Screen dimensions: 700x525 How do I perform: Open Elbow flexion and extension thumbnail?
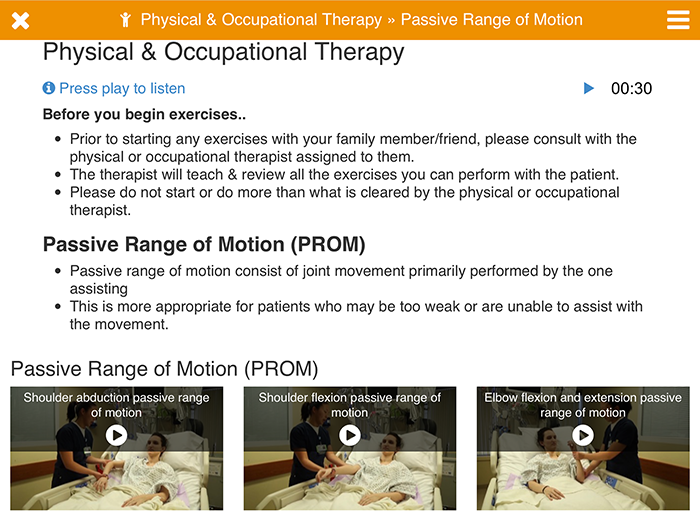click(583, 448)
